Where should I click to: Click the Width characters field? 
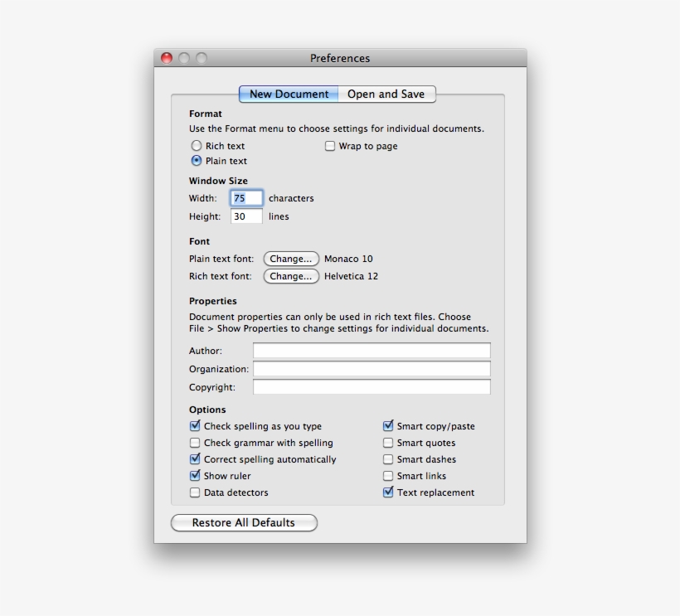[x=245, y=197]
